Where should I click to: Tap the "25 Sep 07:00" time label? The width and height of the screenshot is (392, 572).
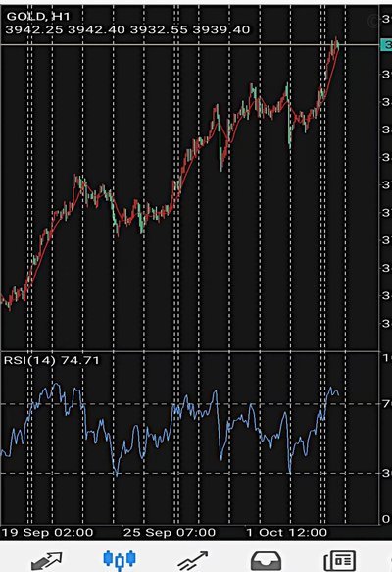pyautogui.click(x=170, y=532)
